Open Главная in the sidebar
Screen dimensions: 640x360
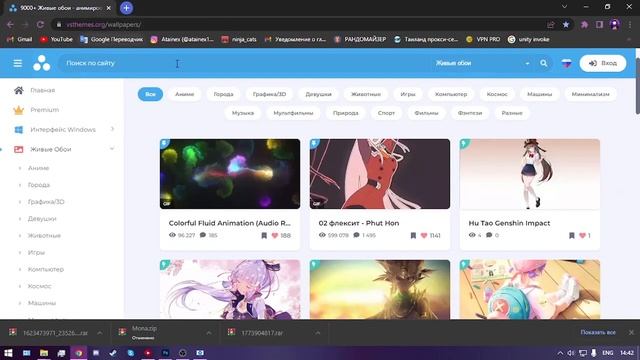tap(42, 90)
